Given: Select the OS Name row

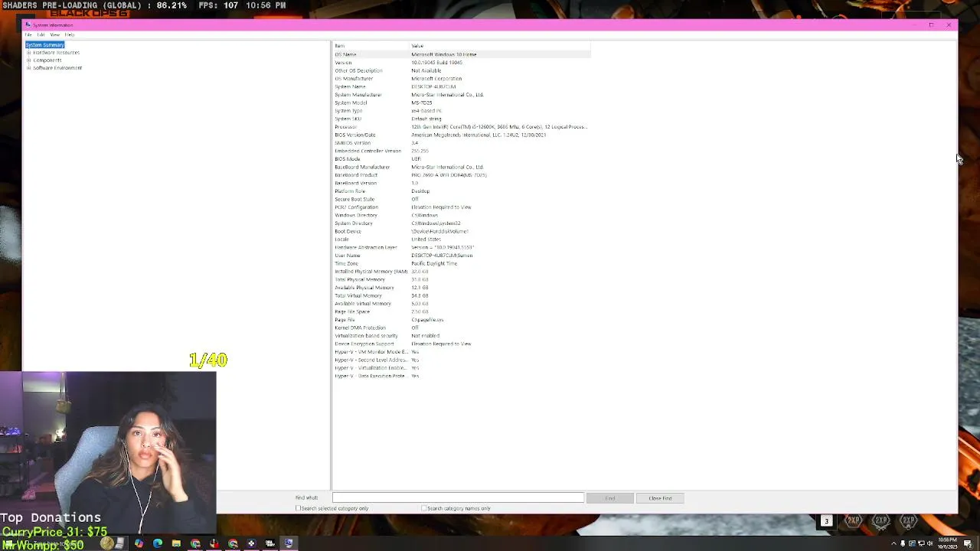Looking at the screenshot, I should tap(462, 54).
